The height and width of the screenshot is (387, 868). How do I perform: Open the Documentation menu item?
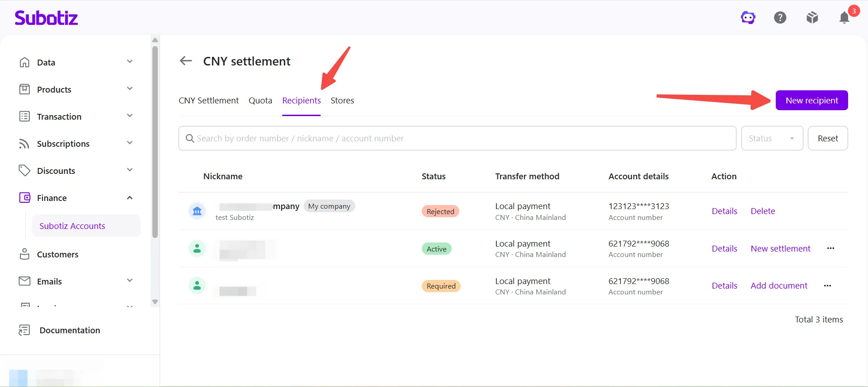click(x=70, y=330)
